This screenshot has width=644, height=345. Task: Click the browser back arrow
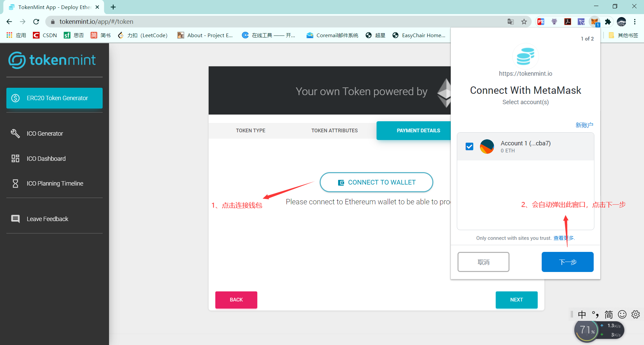[9, 22]
